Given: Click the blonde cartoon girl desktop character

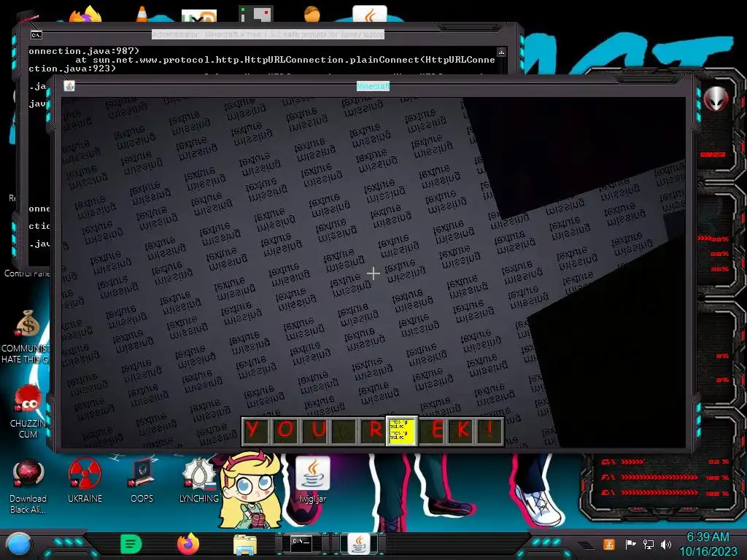Looking at the screenshot, I should click(250, 491).
